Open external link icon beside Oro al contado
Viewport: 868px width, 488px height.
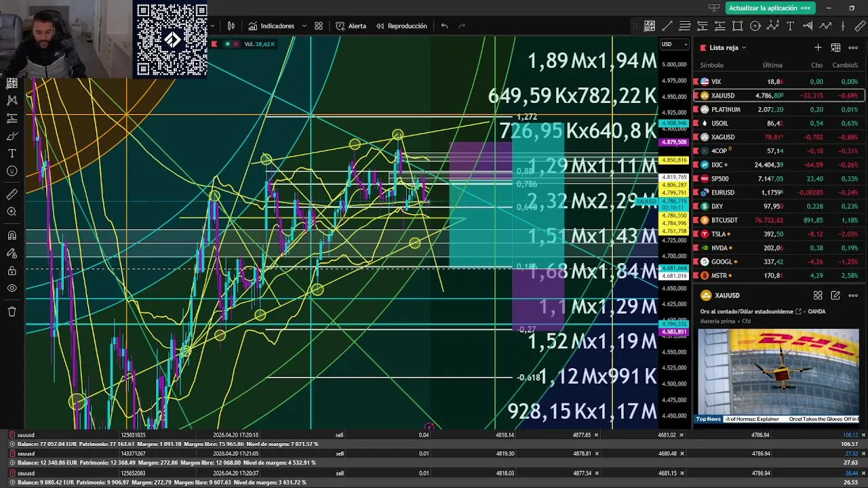pyautogui.click(x=799, y=312)
